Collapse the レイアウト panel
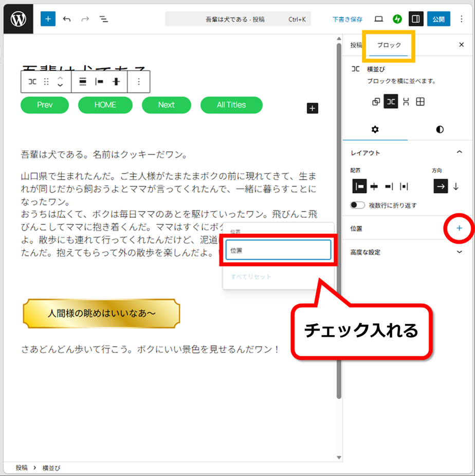 pyautogui.click(x=460, y=153)
